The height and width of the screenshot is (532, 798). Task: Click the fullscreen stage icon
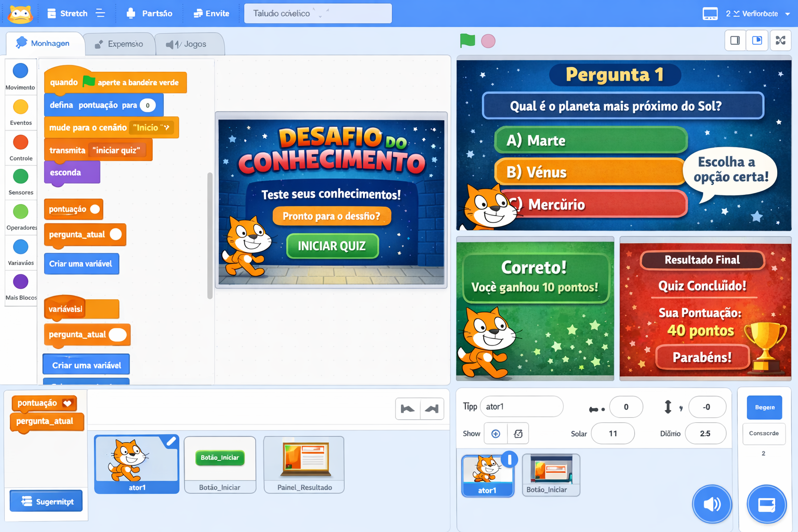coord(780,41)
